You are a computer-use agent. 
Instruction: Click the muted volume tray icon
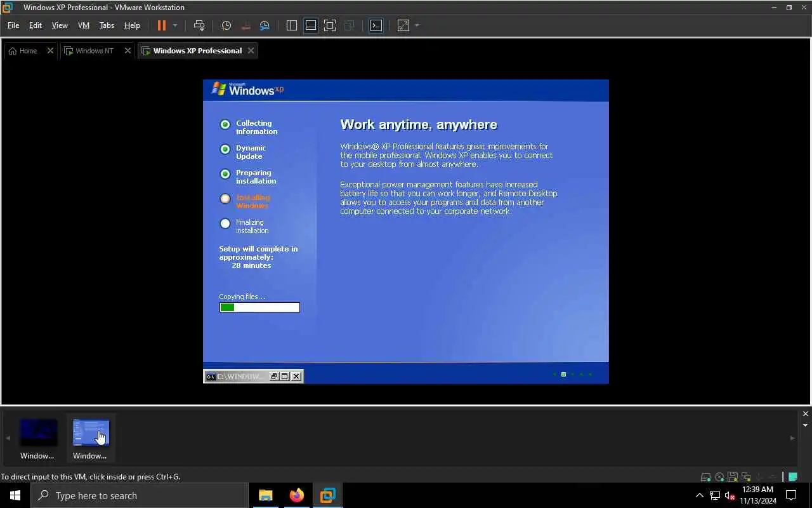(x=730, y=496)
